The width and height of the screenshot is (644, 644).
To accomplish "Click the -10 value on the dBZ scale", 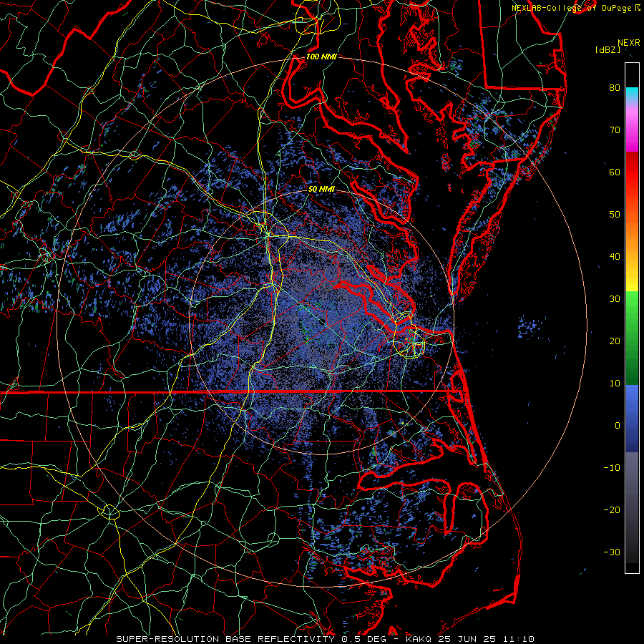I will coord(612,468).
